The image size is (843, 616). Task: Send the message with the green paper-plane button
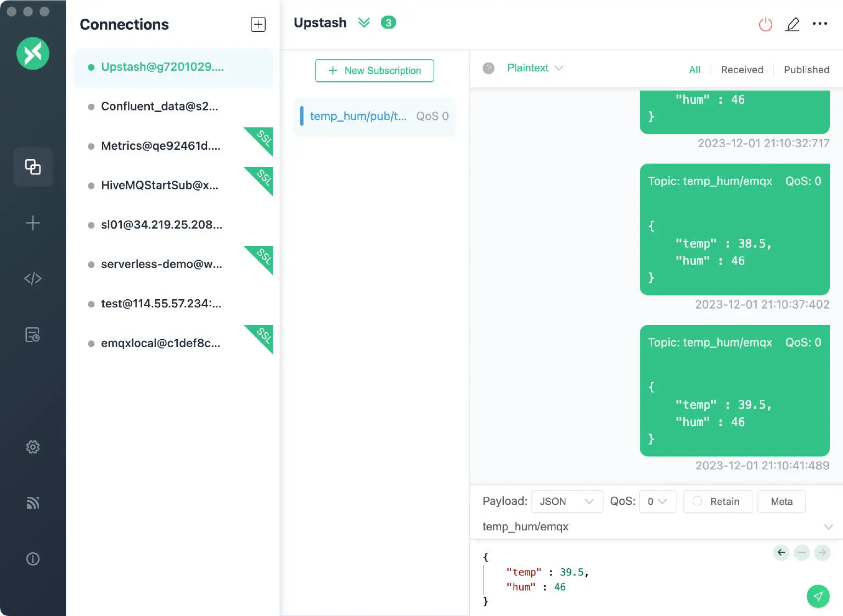pyautogui.click(x=818, y=596)
